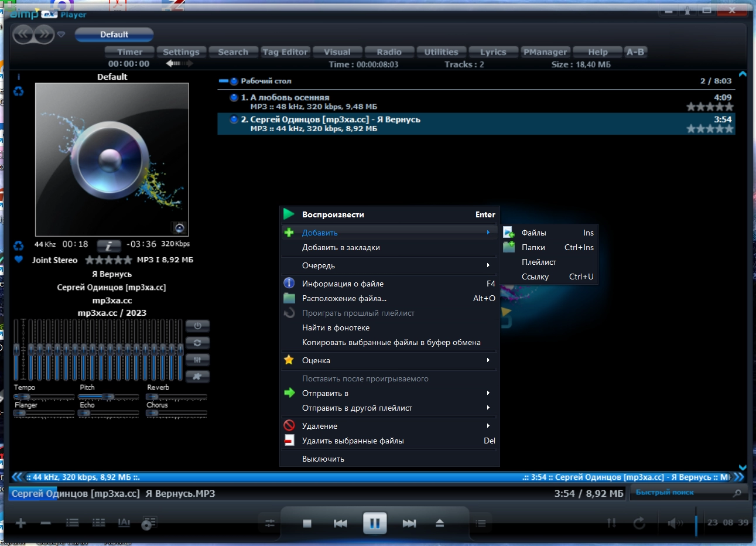Toggle the repeat icon in bottom bar
Image resolution: width=756 pixels, height=546 pixels.
639,523
